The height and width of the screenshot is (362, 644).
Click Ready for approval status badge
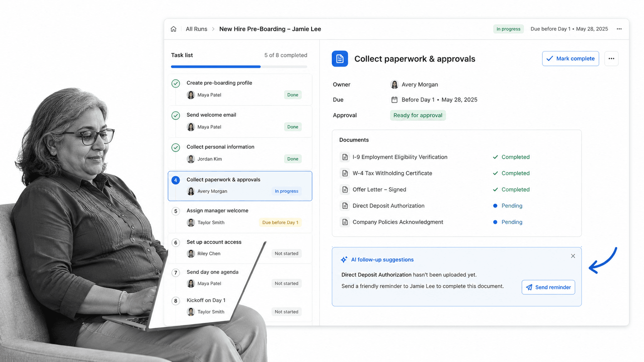[418, 115]
